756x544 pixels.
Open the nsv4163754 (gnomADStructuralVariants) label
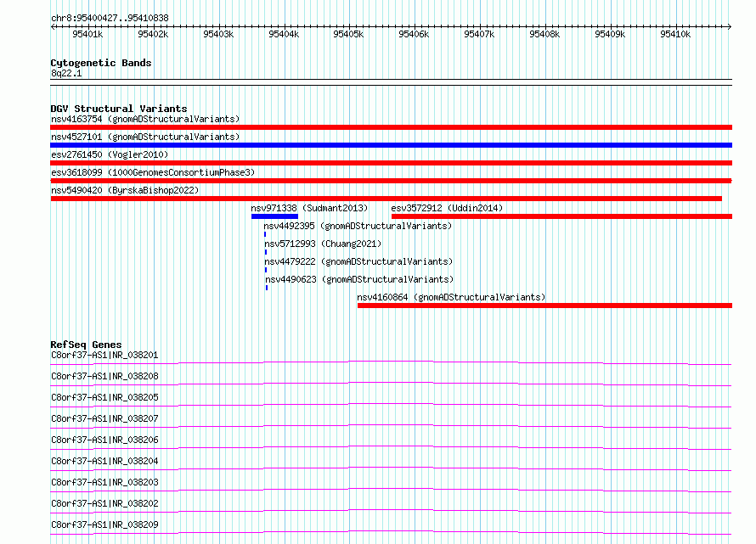pyautogui.click(x=145, y=119)
